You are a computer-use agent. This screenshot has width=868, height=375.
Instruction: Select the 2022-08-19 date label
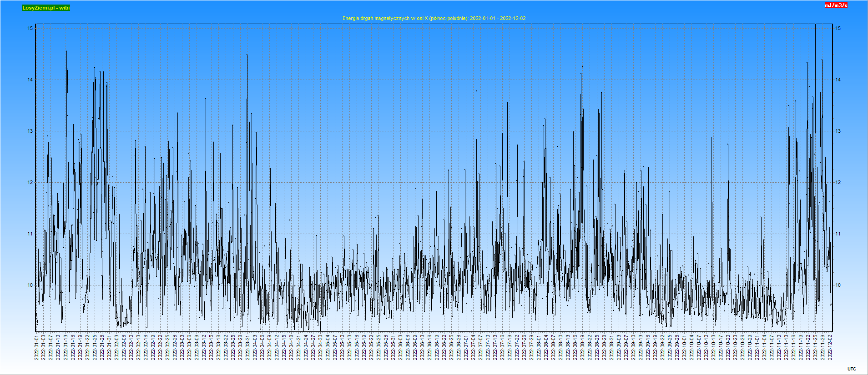(x=582, y=348)
